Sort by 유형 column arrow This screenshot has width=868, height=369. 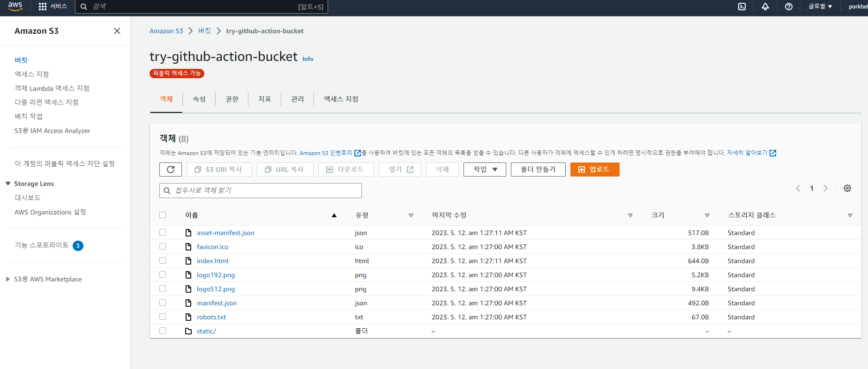[411, 215]
